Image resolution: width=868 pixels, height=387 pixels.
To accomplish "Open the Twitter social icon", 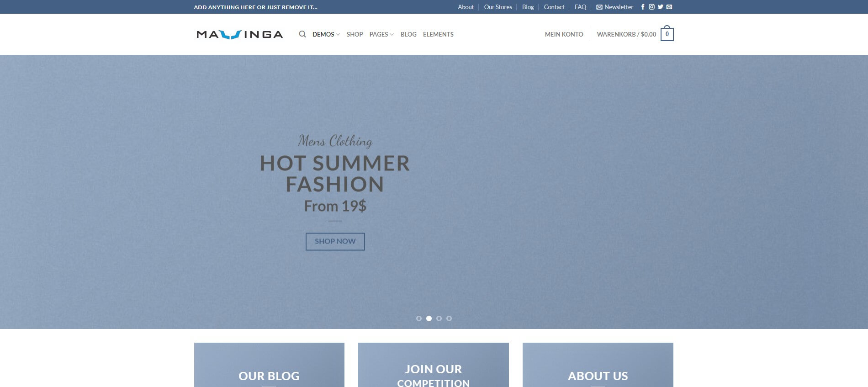I will (x=660, y=7).
